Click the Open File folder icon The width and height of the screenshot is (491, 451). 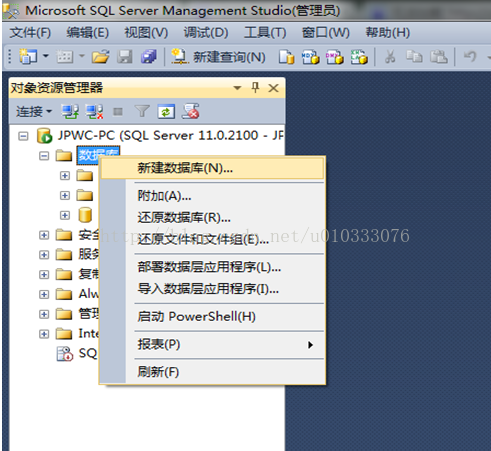point(101,56)
